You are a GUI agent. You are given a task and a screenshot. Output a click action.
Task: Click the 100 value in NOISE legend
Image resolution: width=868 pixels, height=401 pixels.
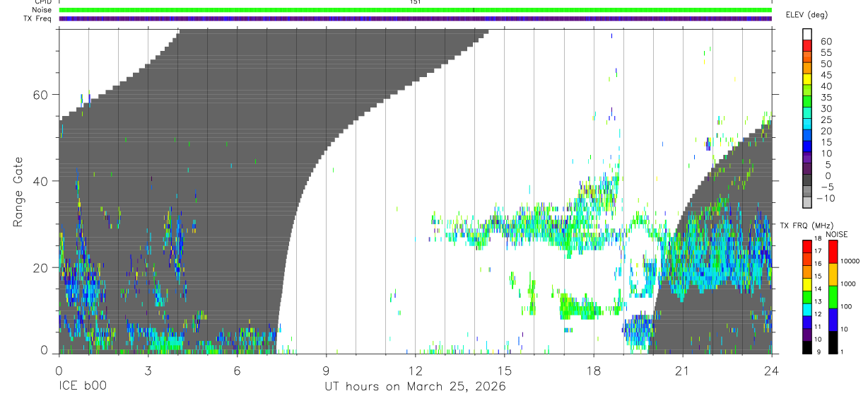click(x=847, y=306)
